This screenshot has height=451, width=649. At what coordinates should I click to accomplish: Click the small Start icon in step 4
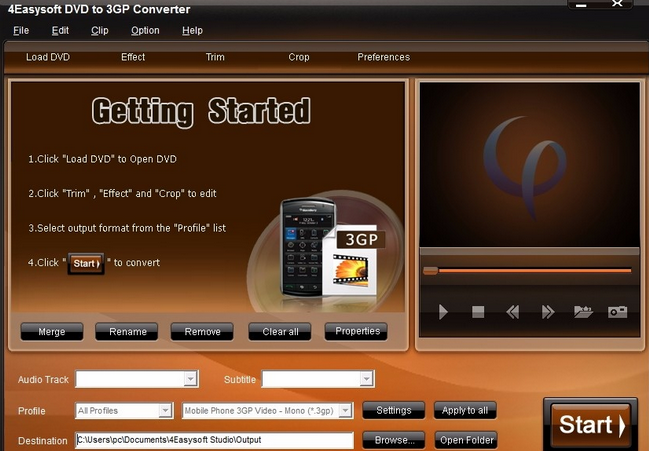86,264
